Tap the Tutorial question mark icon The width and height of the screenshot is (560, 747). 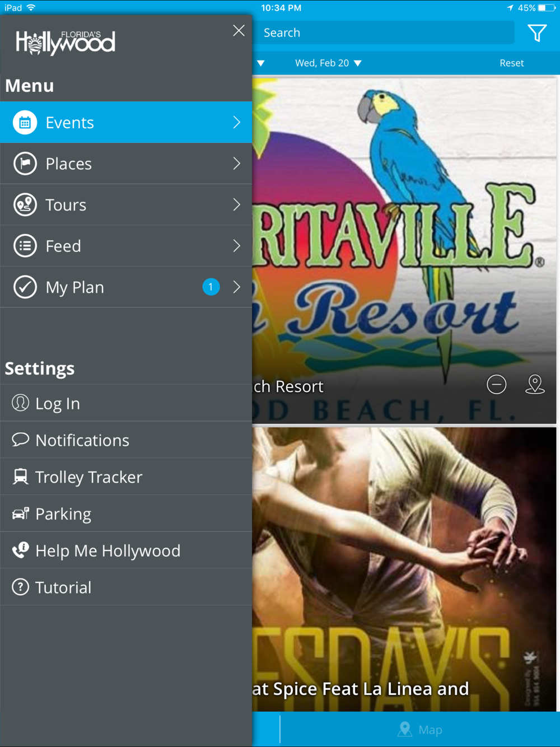(21, 587)
